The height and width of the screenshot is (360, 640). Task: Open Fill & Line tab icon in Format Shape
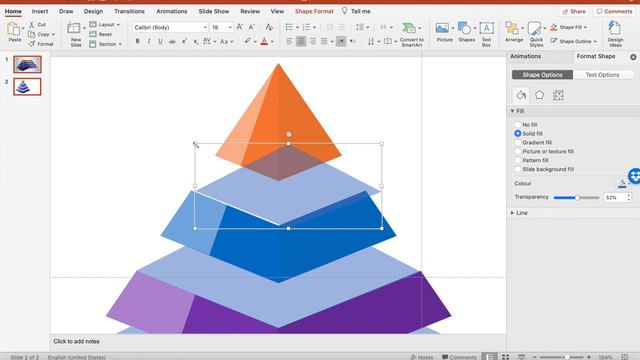(521, 95)
